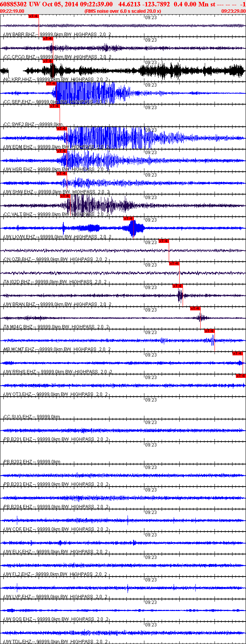Click the start time 09:22:19.00 label
246x644 pixels.
(x=12, y=11)
